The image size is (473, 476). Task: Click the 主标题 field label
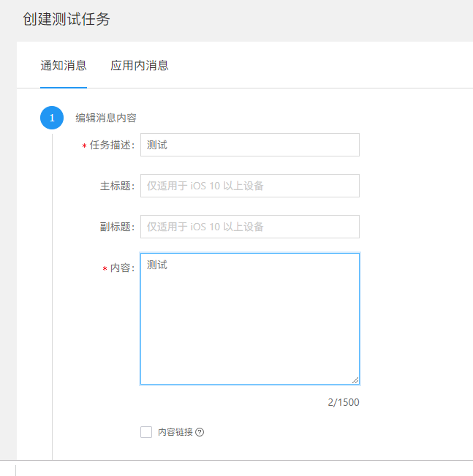[117, 186]
